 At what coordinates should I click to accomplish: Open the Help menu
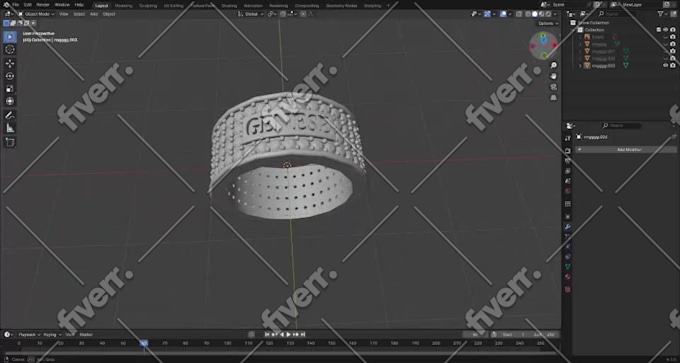(79, 5)
